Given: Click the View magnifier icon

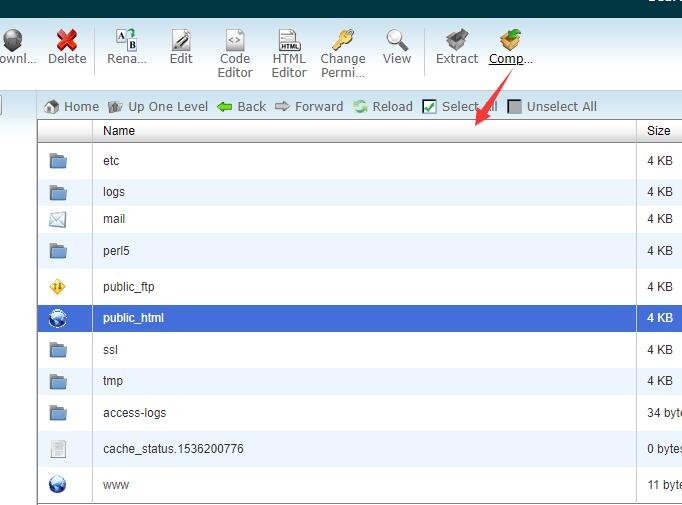Looking at the screenshot, I should [397, 41].
